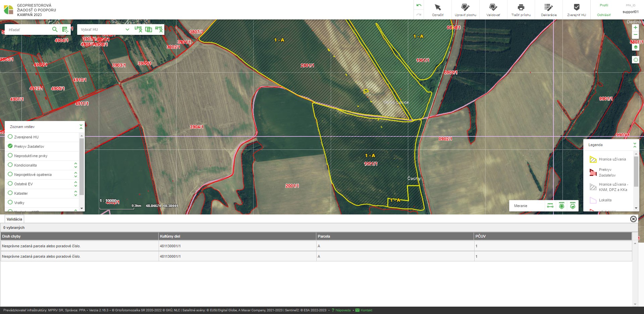Click the advanced search list icon
The height and width of the screenshot is (314, 644).
tap(65, 29)
